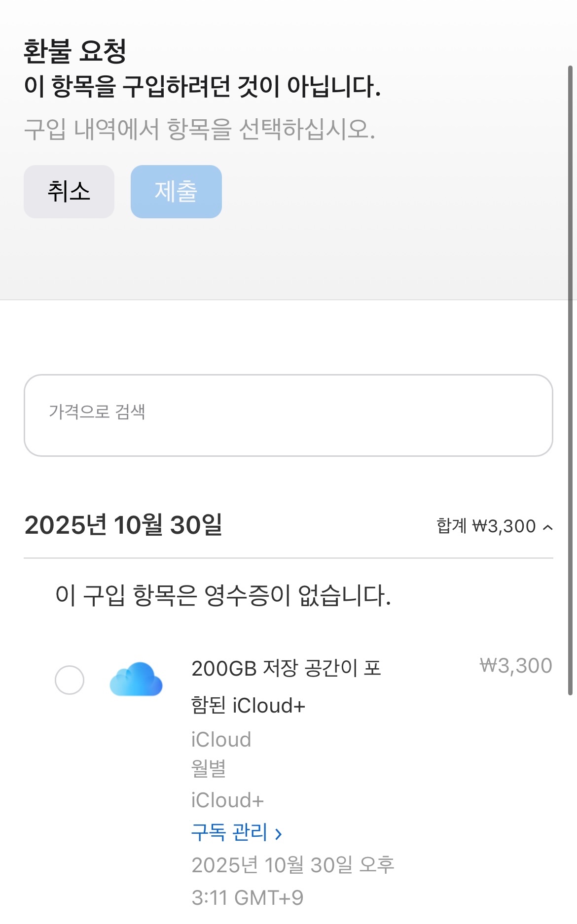The image size is (577, 924).
Task: Click the 월별 billing period label
Action: tap(208, 768)
